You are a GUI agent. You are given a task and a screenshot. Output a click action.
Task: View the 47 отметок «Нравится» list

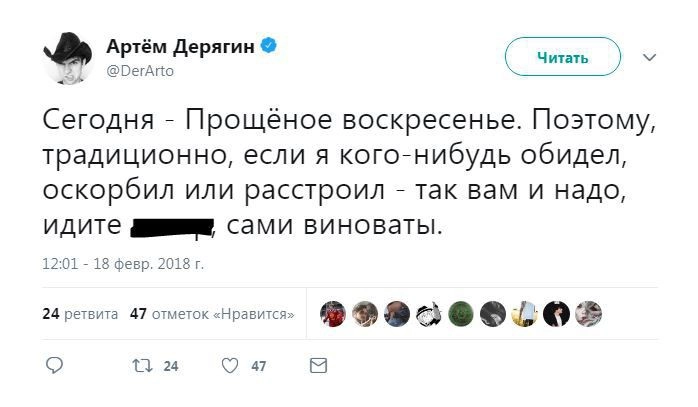click(x=212, y=314)
